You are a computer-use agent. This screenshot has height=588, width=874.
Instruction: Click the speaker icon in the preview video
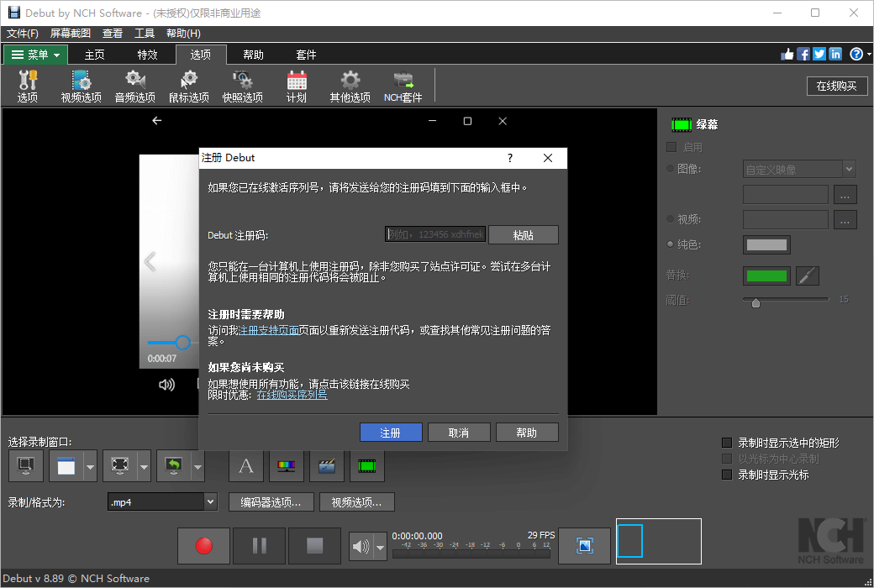[x=166, y=385]
